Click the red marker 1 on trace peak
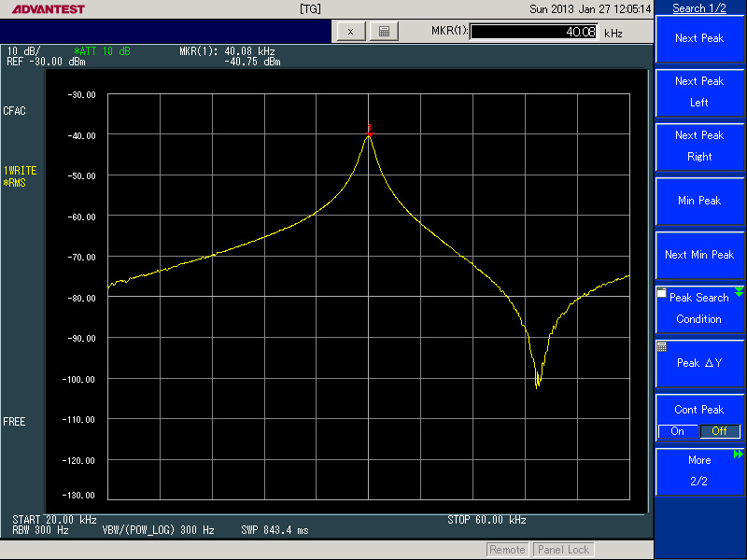 pos(370,132)
